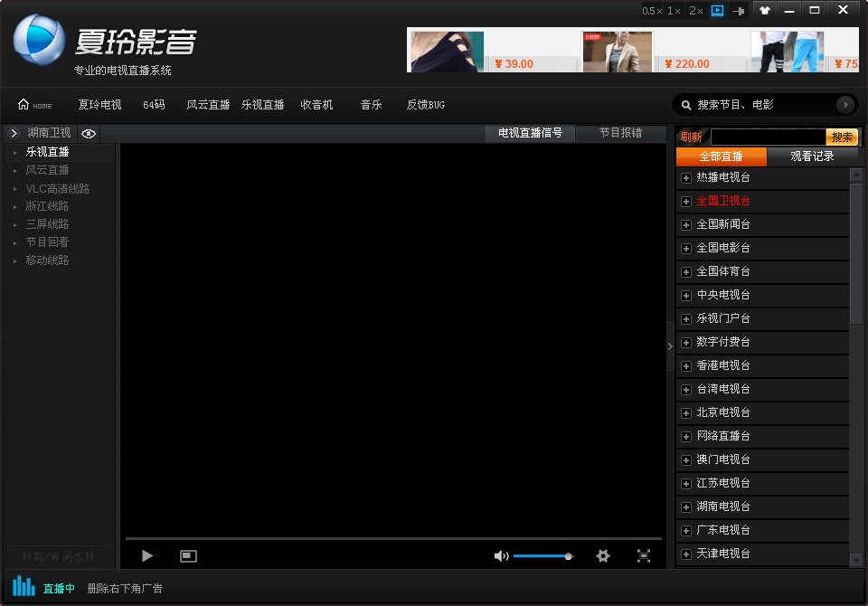The image size is (868, 606).
Task: Open 音乐 menu
Action: click(371, 105)
